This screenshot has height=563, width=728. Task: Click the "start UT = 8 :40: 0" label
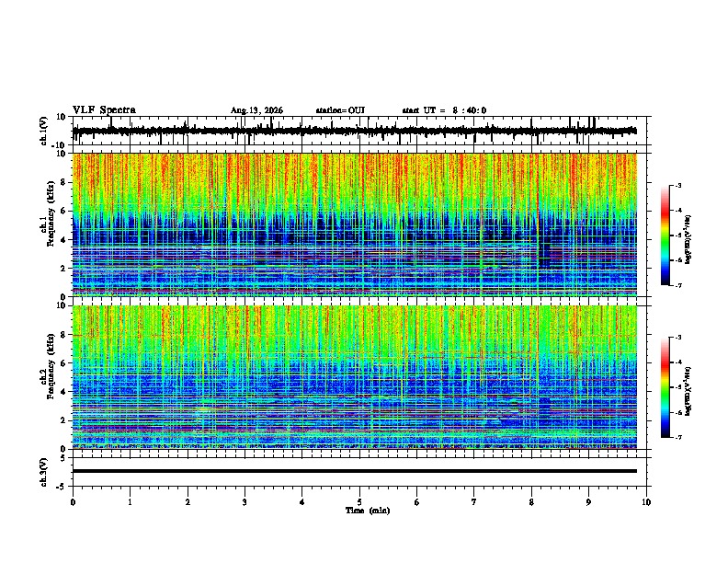[x=444, y=110]
